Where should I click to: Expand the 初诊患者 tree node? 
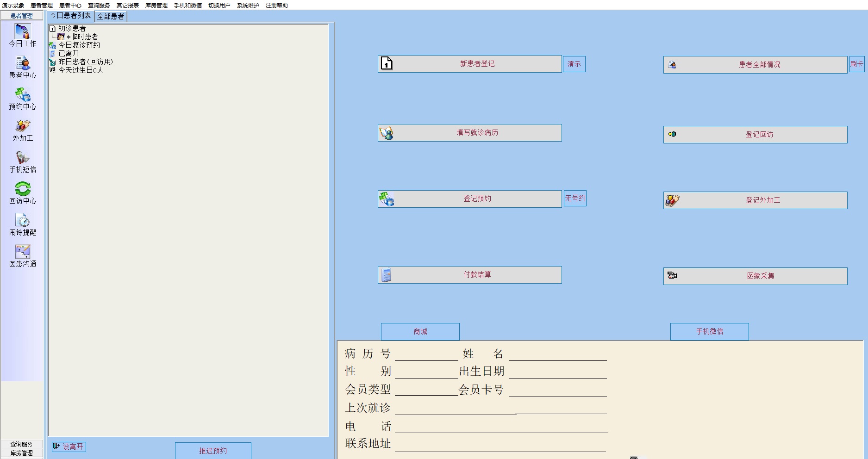[72, 28]
